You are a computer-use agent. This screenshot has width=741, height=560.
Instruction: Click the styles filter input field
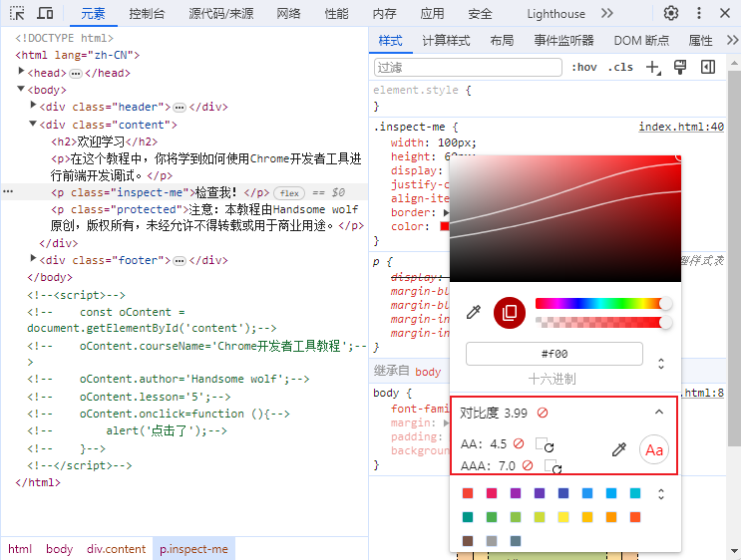click(468, 68)
